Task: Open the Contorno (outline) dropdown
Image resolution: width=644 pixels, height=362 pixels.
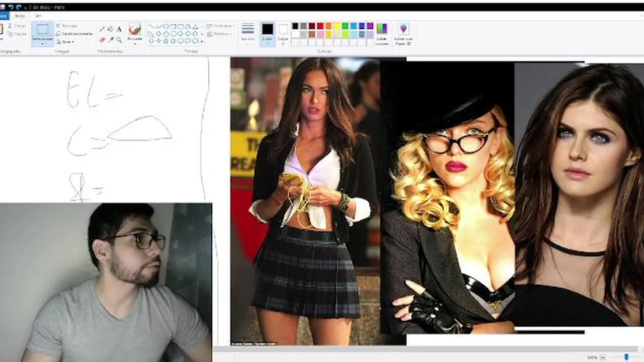Action: (220, 26)
